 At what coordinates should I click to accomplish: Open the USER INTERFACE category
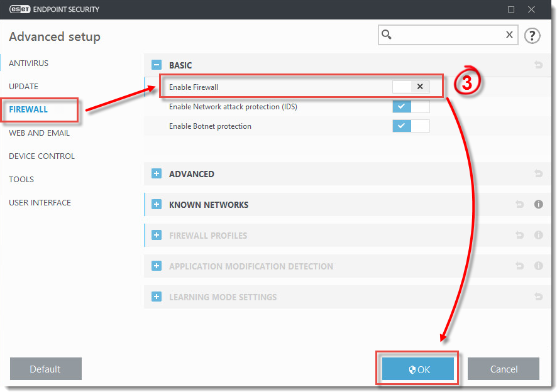pyautogui.click(x=40, y=202)
